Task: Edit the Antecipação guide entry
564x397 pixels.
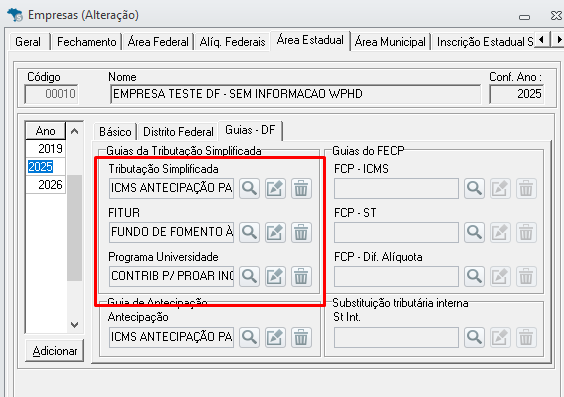Action: click(x=275, y=337)
